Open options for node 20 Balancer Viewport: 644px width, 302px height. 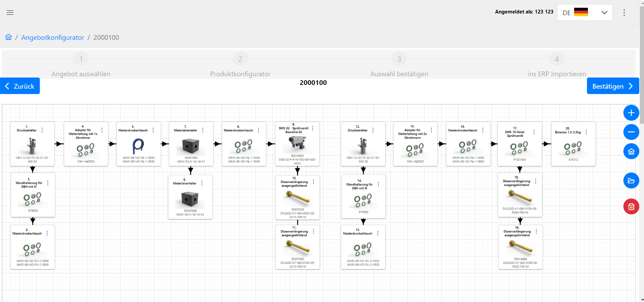click(x=586, y=132)
